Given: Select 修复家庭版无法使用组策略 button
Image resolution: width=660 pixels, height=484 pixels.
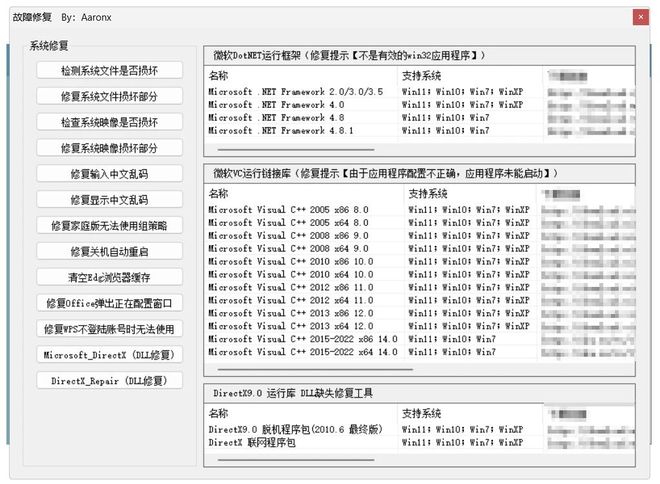Looking at the screenshot, I should (109, 226).
